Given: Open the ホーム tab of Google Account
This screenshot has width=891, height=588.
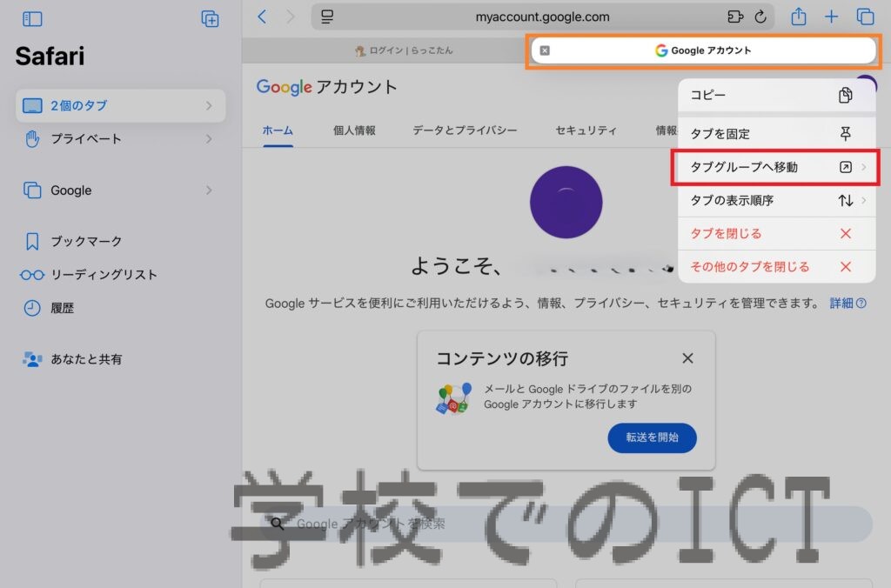Looking at the screenshot, I should (x=278, y=130).
